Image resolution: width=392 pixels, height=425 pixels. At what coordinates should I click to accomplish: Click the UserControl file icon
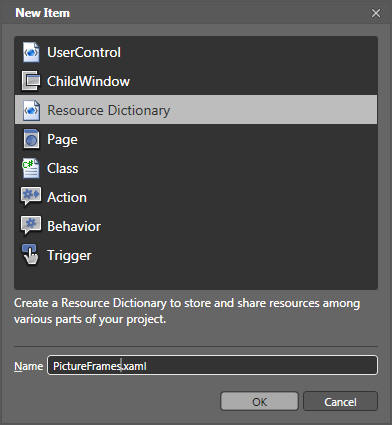coord(31,52)
